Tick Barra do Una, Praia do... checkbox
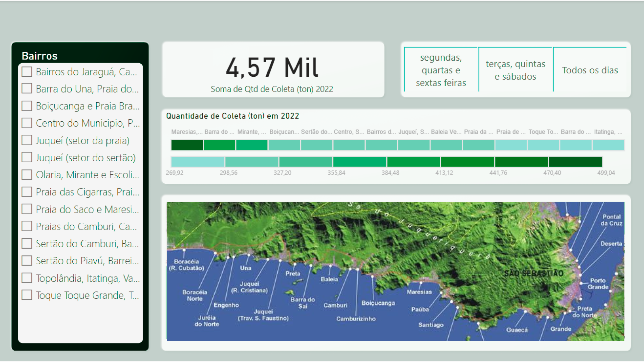Image resolution: width=644 pixels, height=362 pixels. pos(27,89)
